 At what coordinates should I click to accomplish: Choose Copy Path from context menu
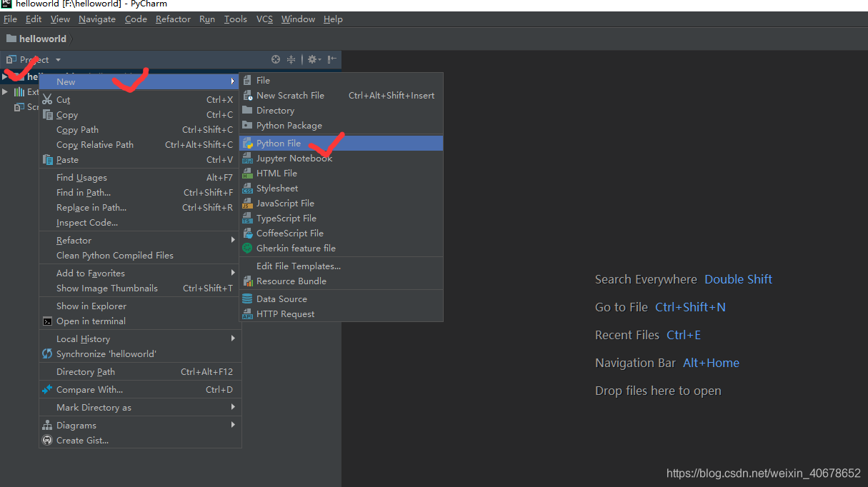[139, 130]
